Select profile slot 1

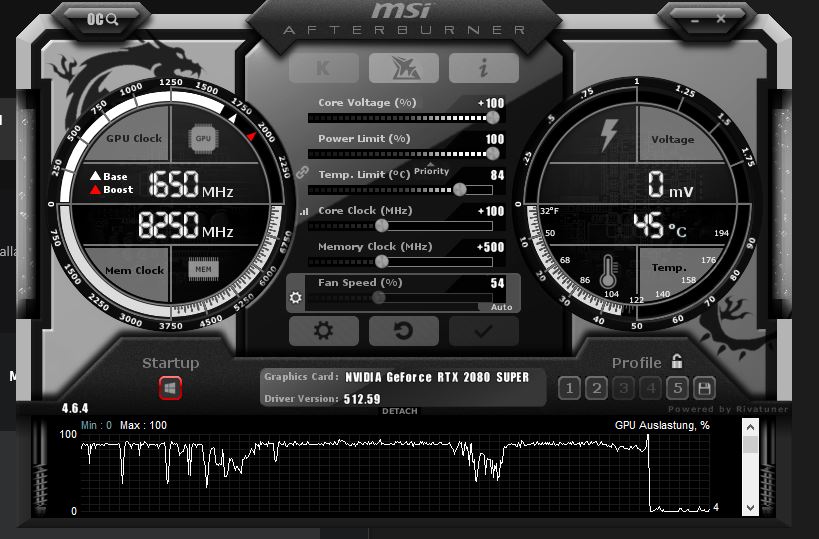pos(569,388)
